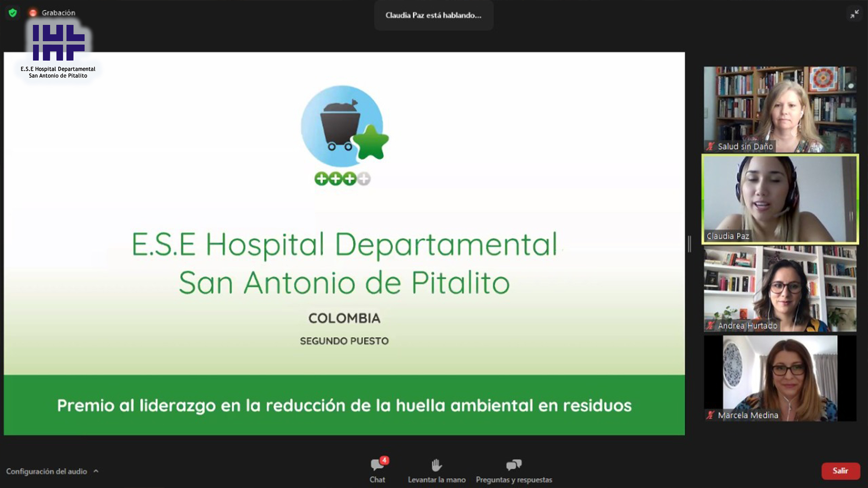Click the hospital logo in the corner

click(58, 51)
